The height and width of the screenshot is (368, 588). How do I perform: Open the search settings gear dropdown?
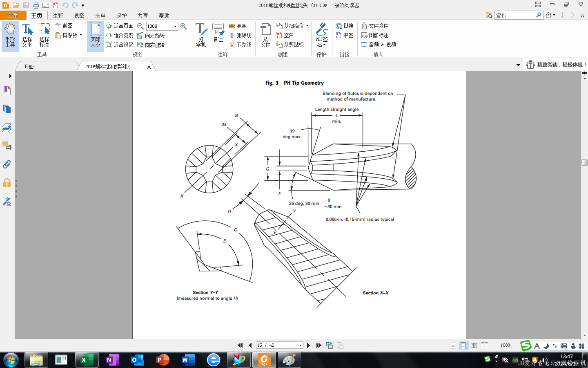pyautogui.click(x=550, y=15)
